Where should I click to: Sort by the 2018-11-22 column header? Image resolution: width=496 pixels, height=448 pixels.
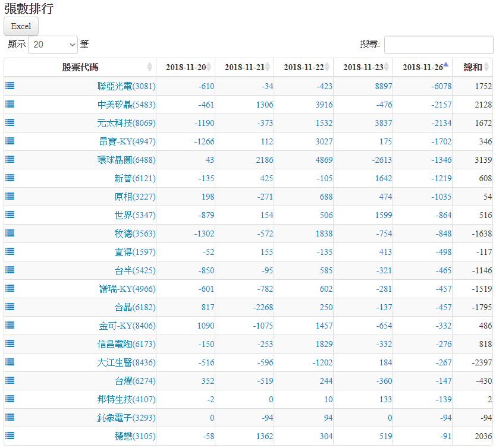(x=304, y=67)
